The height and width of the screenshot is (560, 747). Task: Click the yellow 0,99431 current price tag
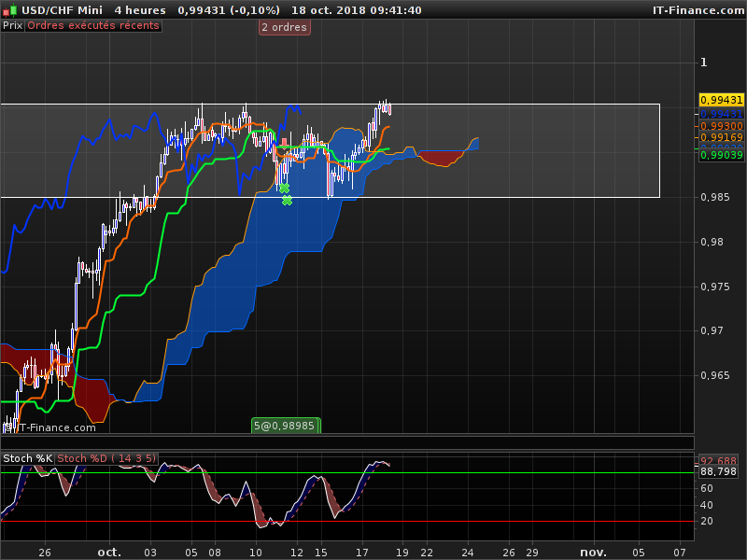(x=721, y=100)
